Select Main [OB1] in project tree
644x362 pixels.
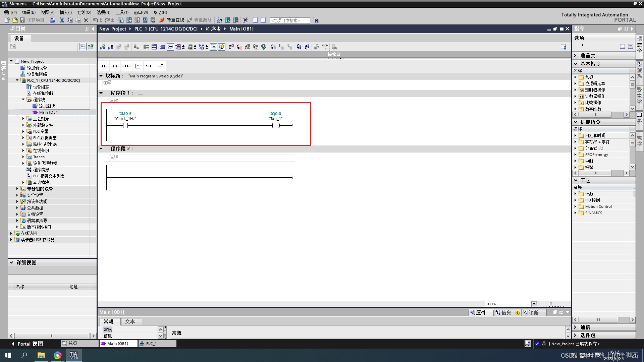[49, 112]
